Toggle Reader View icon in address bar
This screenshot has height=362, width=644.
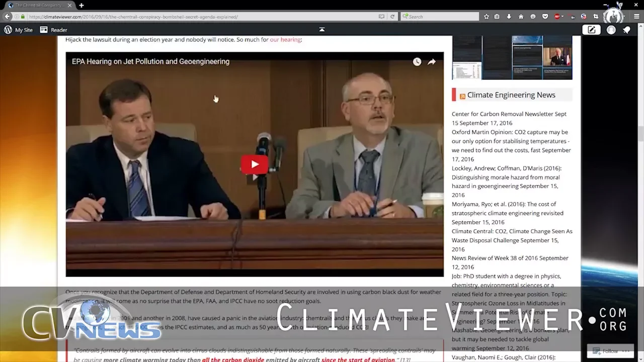(x=381, y=17)
